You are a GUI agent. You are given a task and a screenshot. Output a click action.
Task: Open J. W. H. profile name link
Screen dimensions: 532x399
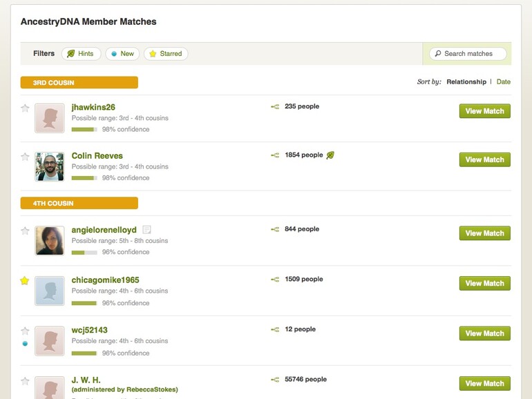pyautogui.click(x=86, y=380)
